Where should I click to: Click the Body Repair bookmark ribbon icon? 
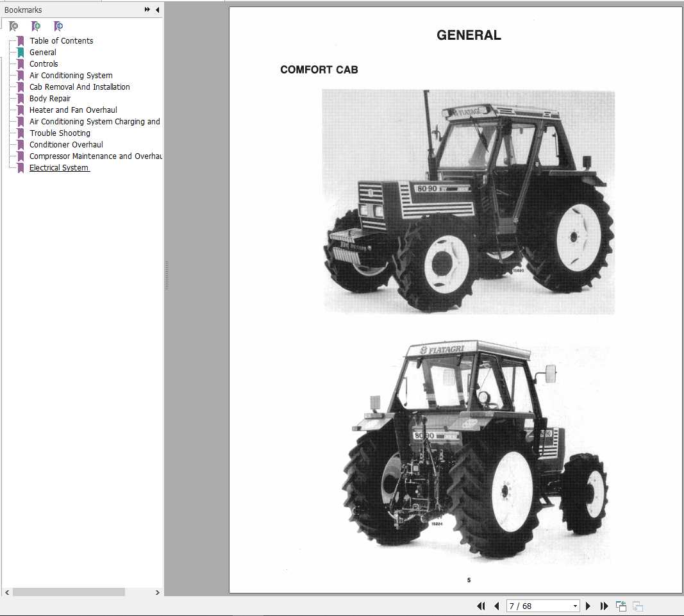pos(21,99)
